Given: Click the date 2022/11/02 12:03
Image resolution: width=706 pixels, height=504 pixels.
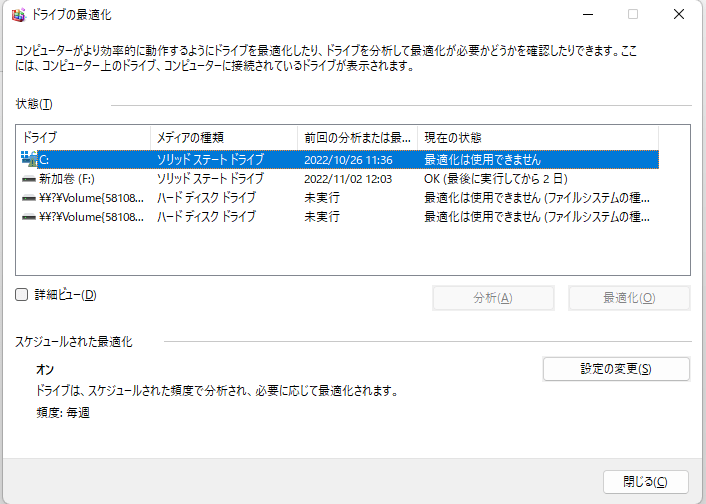Looking at the screenshot, I should coord(348,179).
